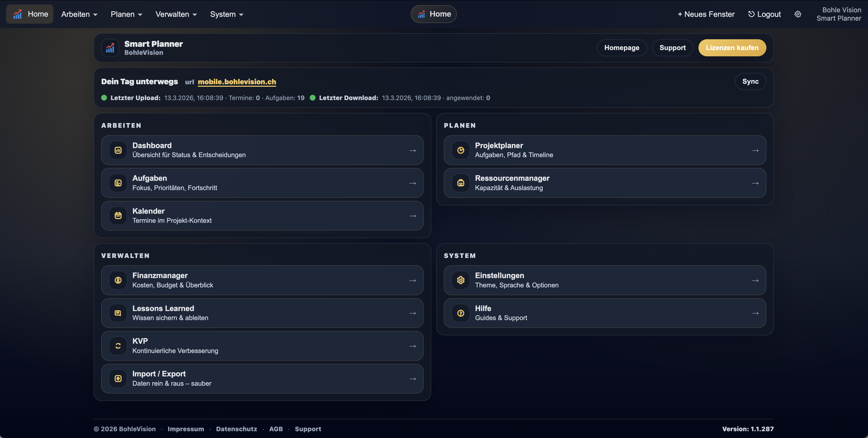Screen dimensions: 868x438
Task: Open the Impressum footer entry
Action: tap(186, 429)
